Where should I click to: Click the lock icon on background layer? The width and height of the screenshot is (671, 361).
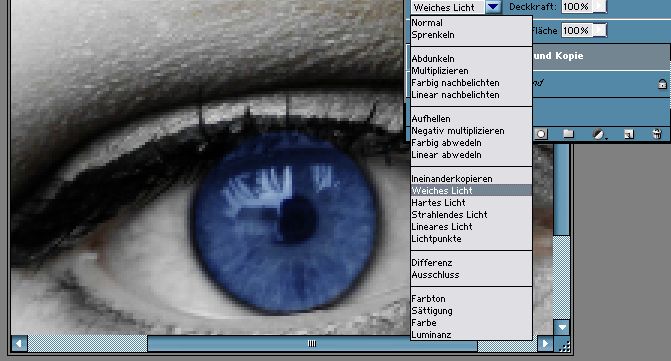[x=662, y=84]
